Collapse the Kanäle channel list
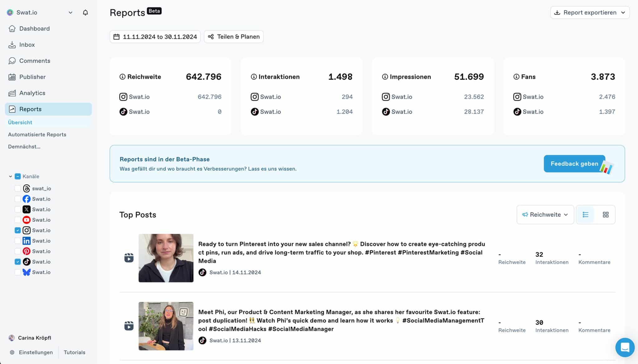 [10, 176]
